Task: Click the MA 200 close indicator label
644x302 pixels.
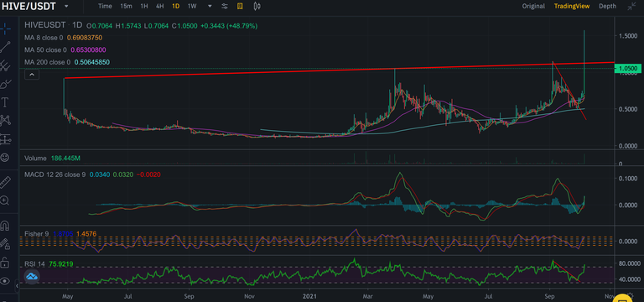Action: [x=47, y=62]
